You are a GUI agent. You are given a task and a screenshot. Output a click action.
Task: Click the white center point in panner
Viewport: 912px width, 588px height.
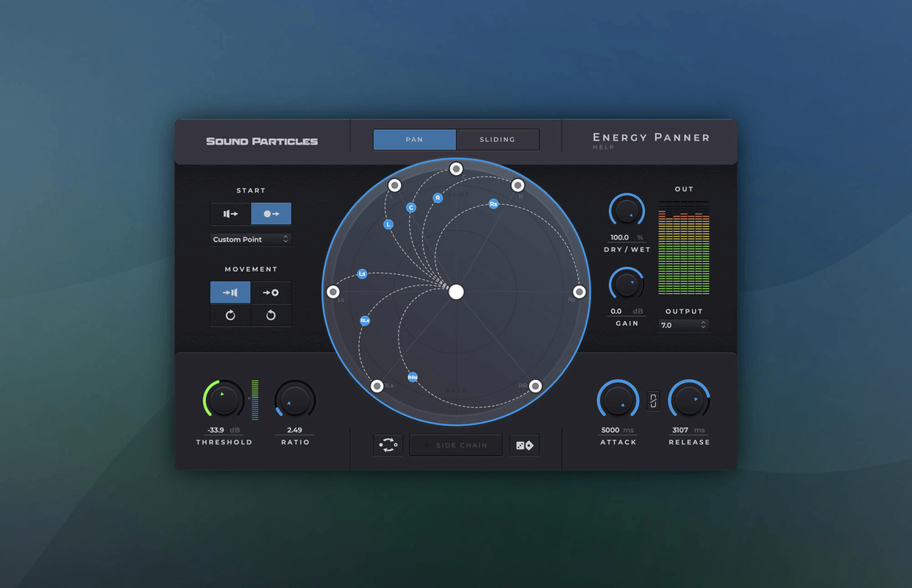click(x=456, y=292)
